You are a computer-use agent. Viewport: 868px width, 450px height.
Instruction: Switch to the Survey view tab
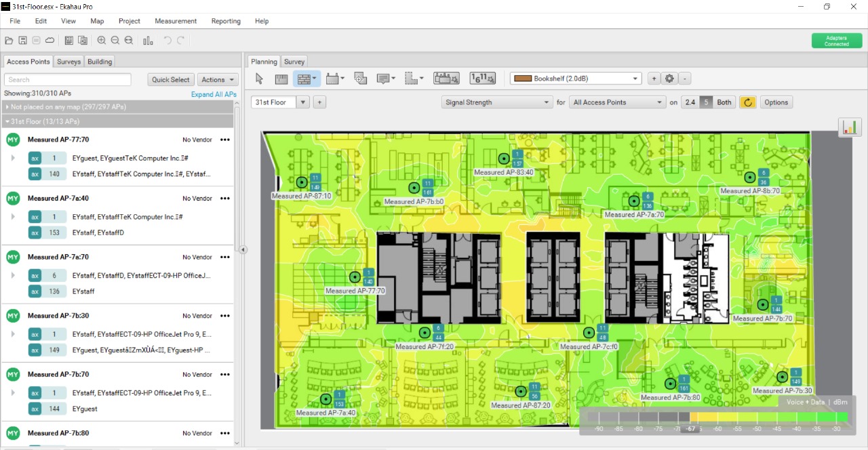point(294,62)
